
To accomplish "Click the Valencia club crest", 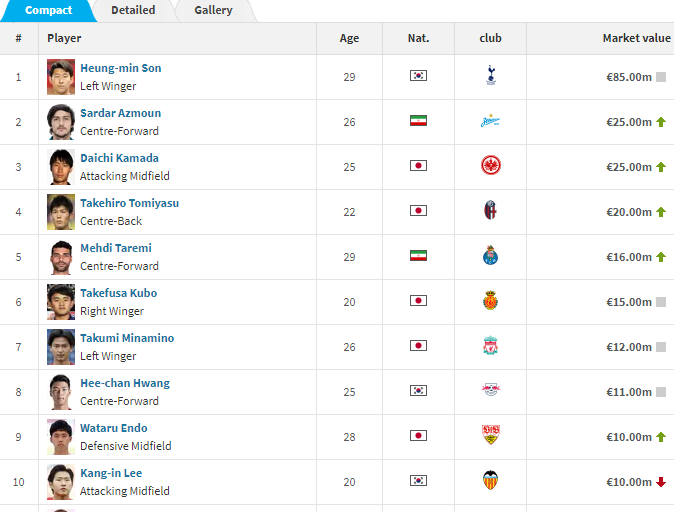I will pos(490,481).
